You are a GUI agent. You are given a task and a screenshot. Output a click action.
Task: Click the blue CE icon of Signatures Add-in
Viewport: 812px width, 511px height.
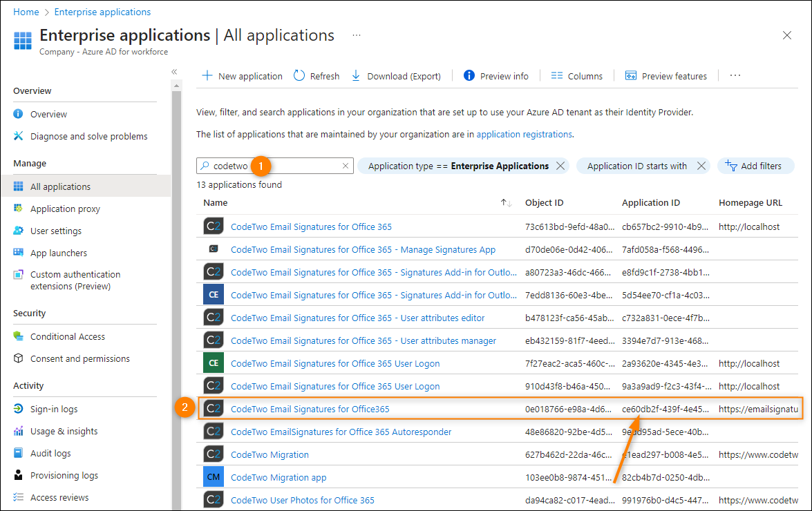214,295
